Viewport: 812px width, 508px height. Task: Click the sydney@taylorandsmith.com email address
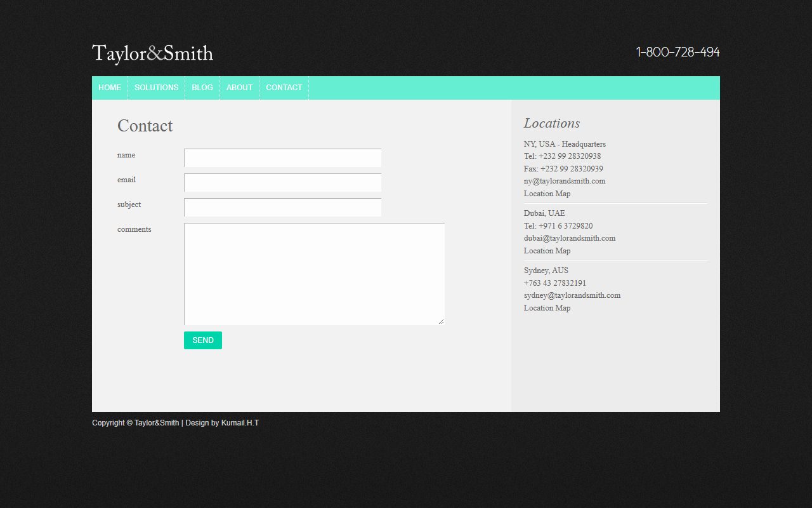click(x=572, y=295)
